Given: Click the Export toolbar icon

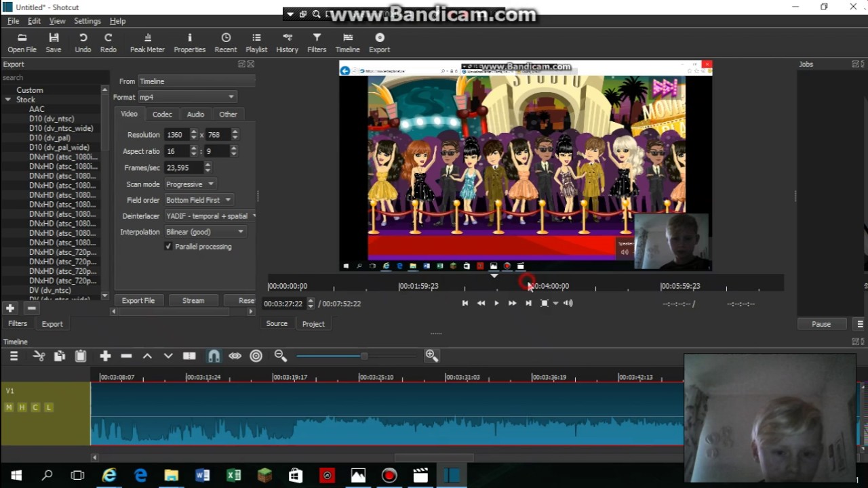Looking at the screenshot, I should coord(380,43).
